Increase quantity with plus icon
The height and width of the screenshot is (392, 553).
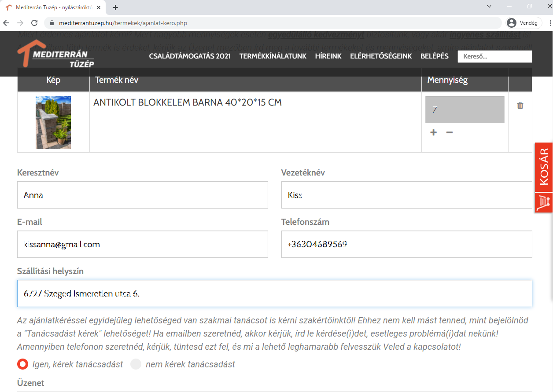434,132
